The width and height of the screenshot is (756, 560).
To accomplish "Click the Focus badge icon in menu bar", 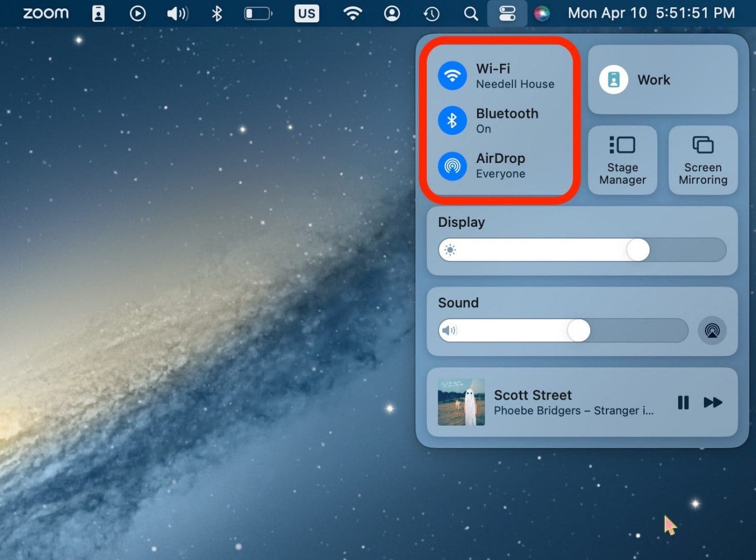I will [x=98, y=13].
